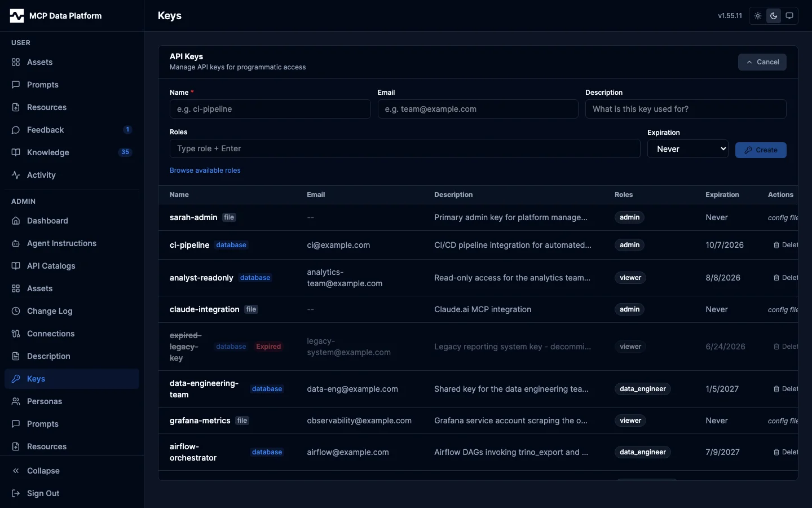This screenshot has width=812, height=508.
Task: Open Agent Instructions icon
Action: pos(16,243)
